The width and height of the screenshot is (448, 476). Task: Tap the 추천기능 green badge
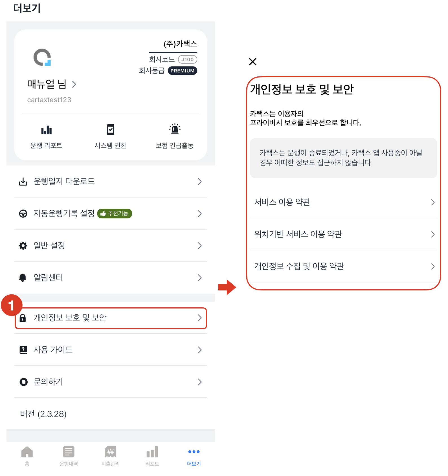(x=115, y=213)
